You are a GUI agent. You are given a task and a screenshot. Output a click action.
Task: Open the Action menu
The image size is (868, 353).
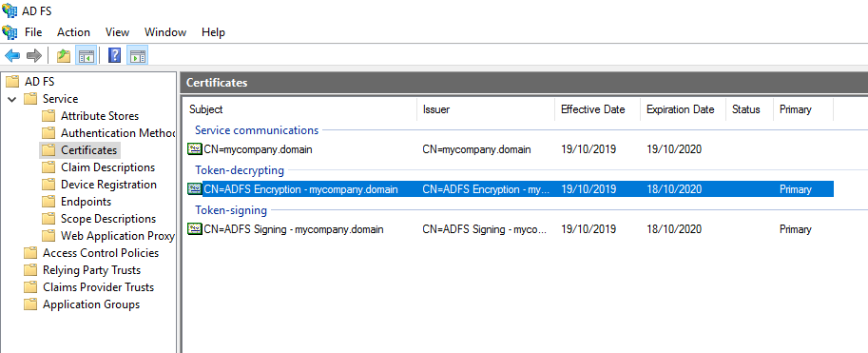click(x=73, y=32)
